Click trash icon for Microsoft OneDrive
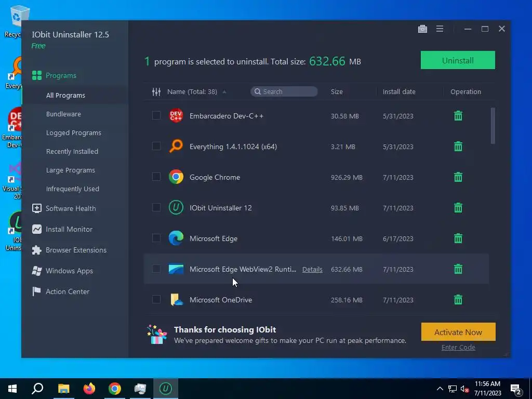Viewport: 532px width, 399px height. (458, 300)
